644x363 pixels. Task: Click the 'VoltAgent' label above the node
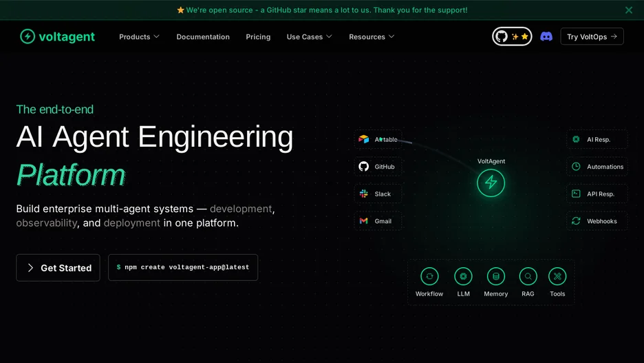tap(491, 161)
